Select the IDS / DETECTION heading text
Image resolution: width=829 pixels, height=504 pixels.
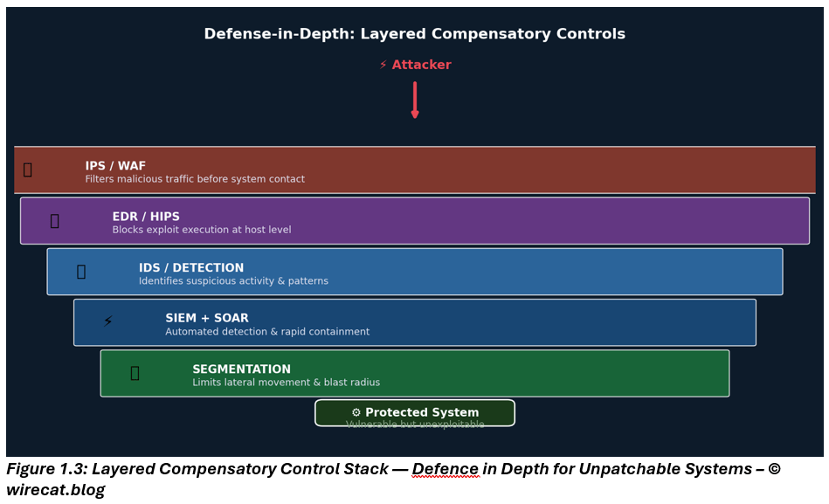191,268
